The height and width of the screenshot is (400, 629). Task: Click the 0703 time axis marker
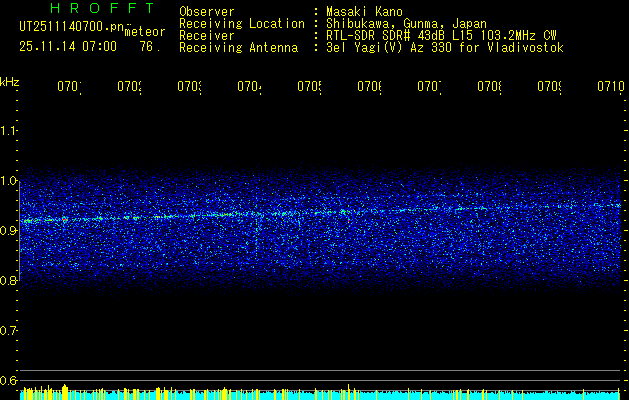coord(190,86)
